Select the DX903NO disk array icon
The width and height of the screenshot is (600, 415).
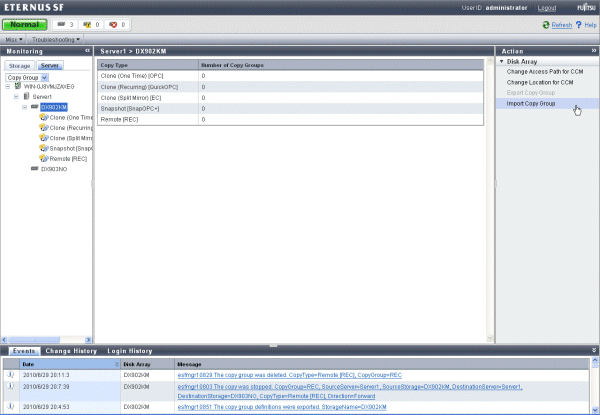pos(34,169)
